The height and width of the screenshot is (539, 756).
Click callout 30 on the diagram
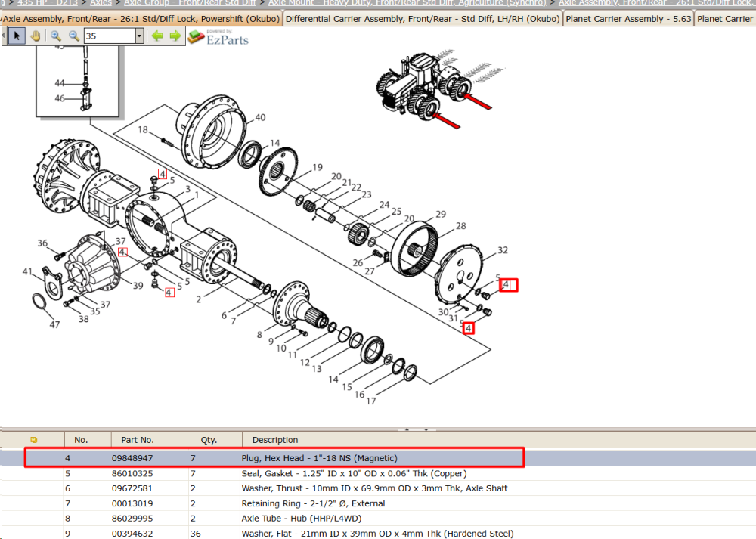coord(443,312)
